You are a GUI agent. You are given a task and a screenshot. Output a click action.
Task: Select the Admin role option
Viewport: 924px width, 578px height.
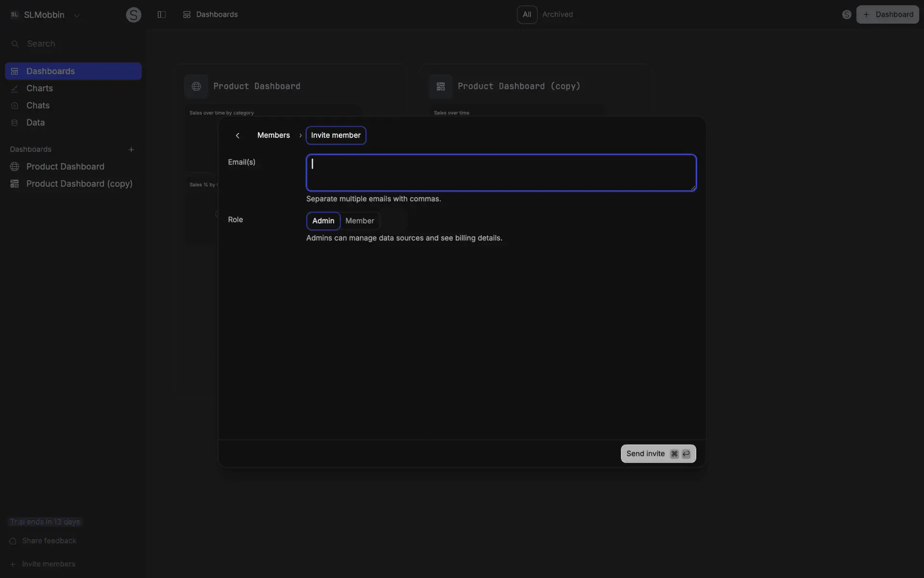coord(323,221)
